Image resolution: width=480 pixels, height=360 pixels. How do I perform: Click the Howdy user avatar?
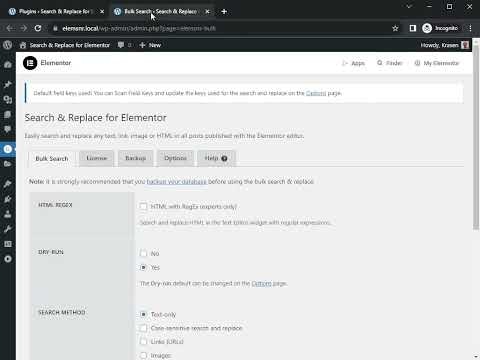[x=465, y=45]
